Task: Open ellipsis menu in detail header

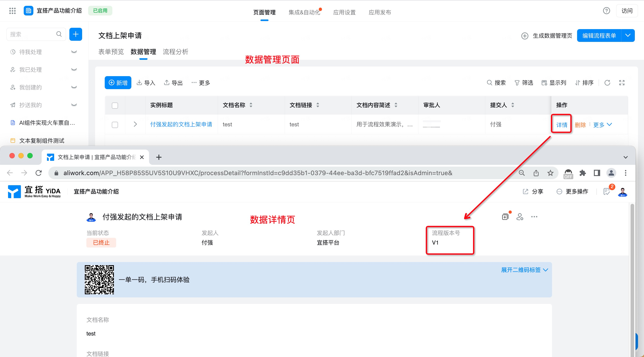Action: (x=534, y=217)
